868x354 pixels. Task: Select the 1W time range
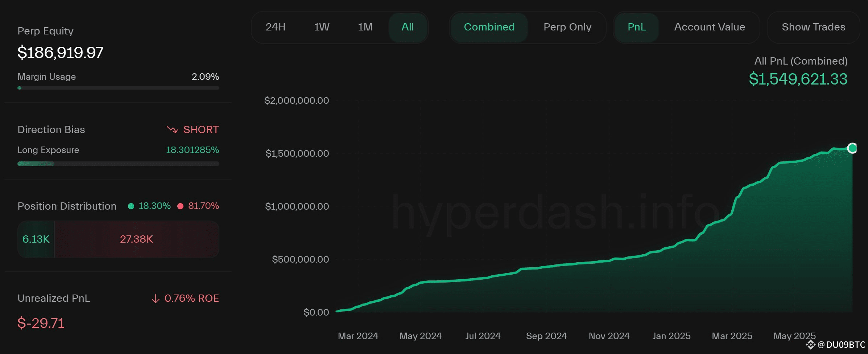[322, 27]
